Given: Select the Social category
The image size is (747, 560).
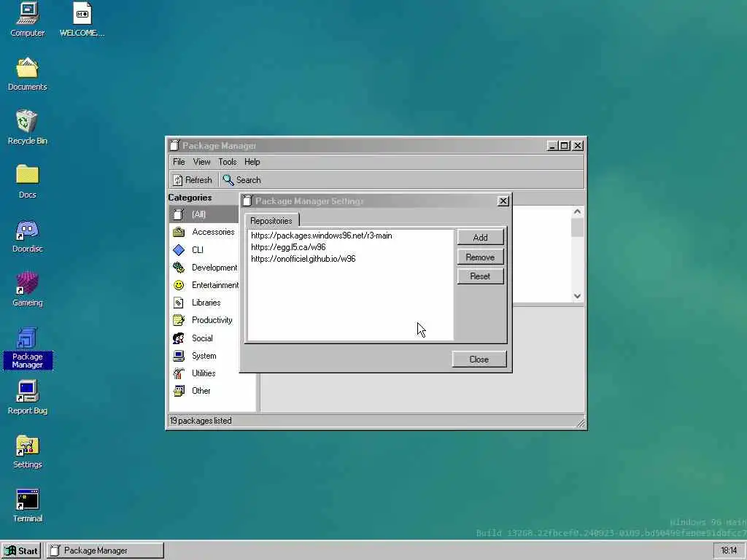Looking at the screenshot, I should pyautogui.click(x=204, y=338).
